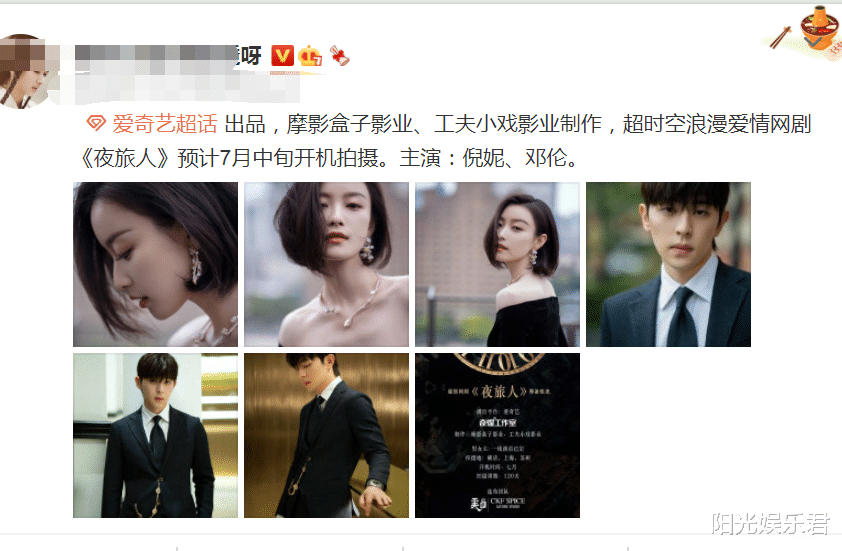
Task: Open the man leaning on gold railing photo
Action: click(x=326, y=436)
